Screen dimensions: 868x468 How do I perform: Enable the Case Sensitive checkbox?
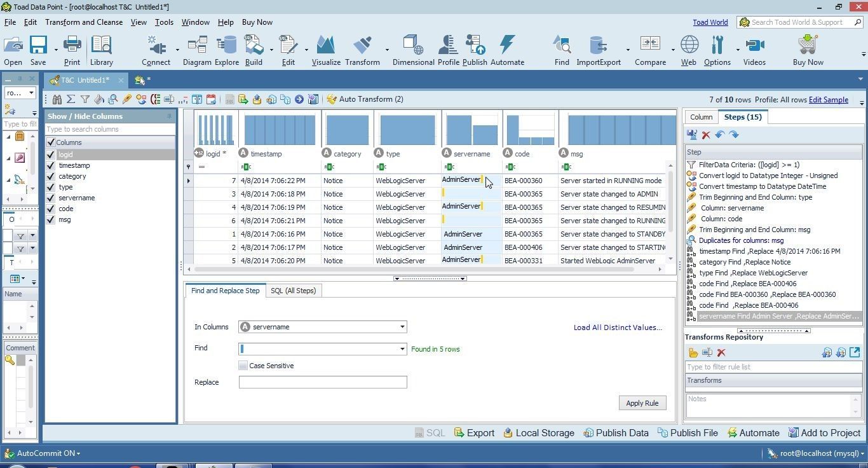click(243, 366)
